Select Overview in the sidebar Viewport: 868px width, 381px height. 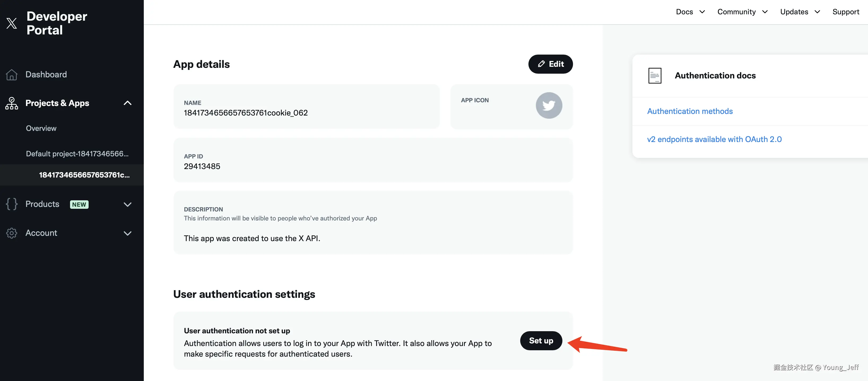(x=41, y=128)
